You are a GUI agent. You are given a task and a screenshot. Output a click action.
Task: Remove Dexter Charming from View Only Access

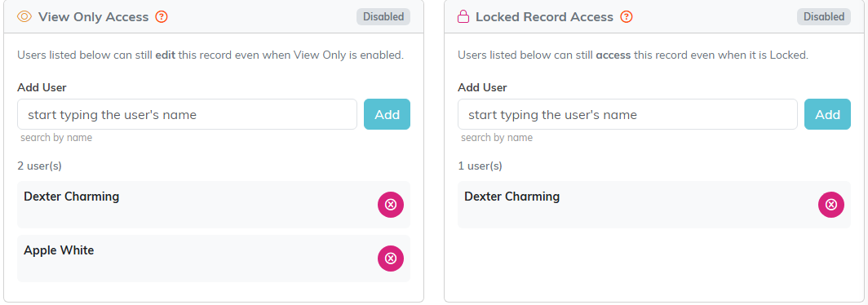(391, 205)
